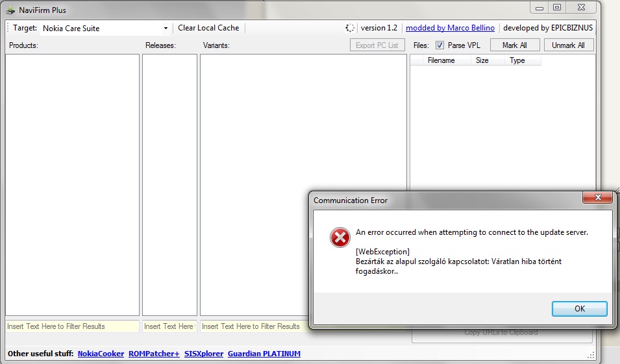This screenshot has width=620, height=364.
Task: Click the developed by EPICBIZNUS label
Action: click(x=548, y=28)
